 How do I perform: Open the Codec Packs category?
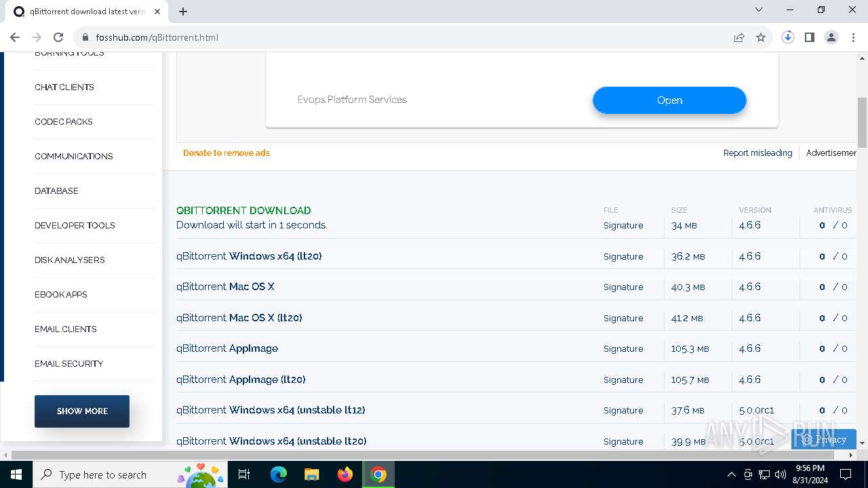64,122
